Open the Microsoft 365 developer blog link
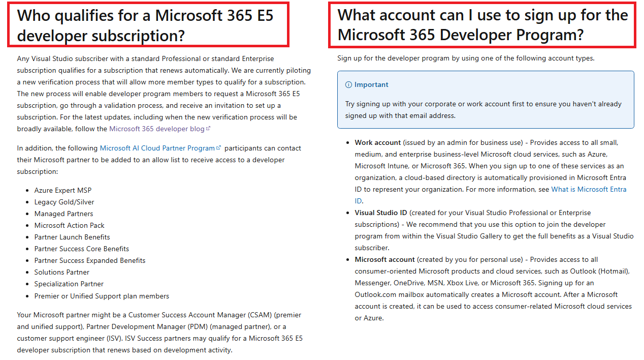This screenshot has height=360, width=644. pyautogui.click(x=157, y=129)
